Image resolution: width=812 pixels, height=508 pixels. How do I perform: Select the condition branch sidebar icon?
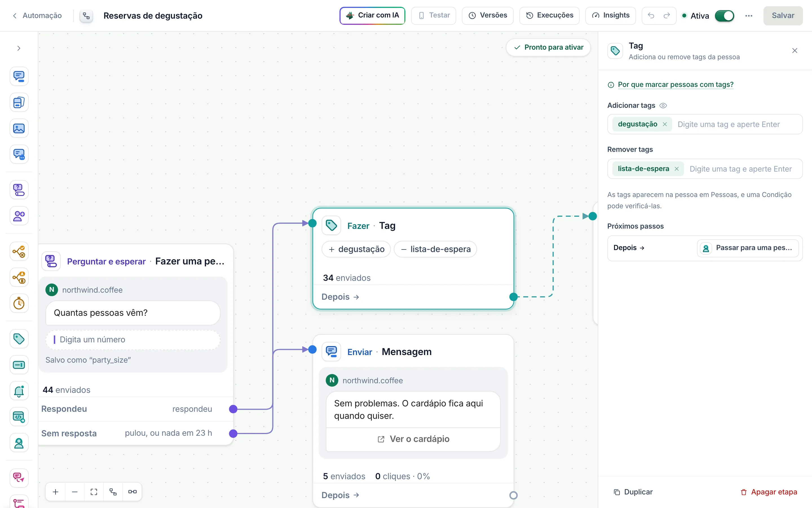(x=19, y=251)
